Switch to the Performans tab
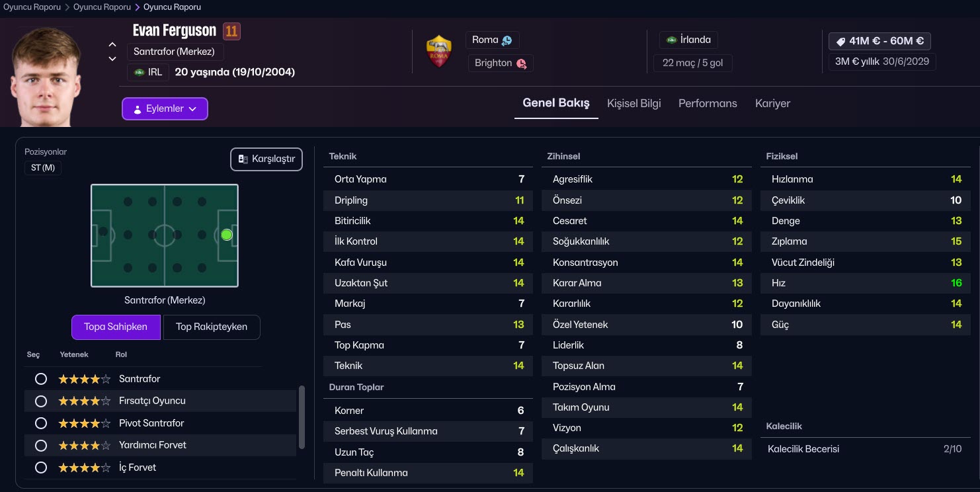 [x=707, y=103]
